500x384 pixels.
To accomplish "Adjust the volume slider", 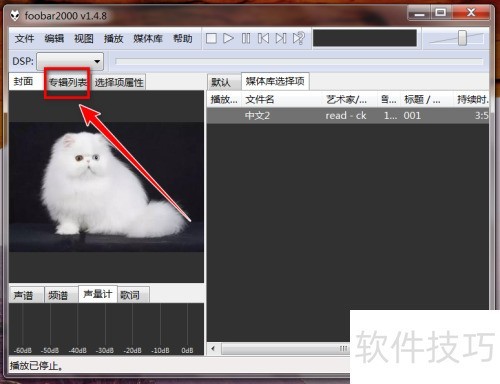I will coord(462,38).
